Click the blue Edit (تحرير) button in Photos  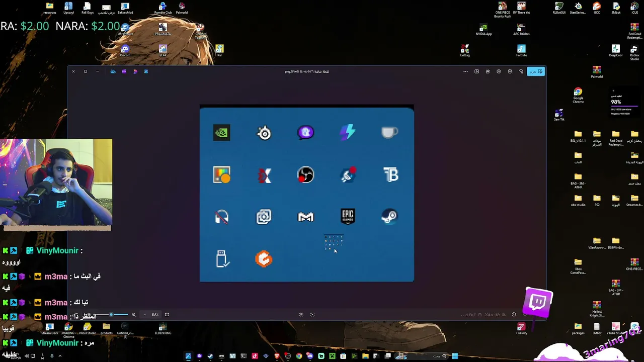pyautogui.click(x=536, y=71)
